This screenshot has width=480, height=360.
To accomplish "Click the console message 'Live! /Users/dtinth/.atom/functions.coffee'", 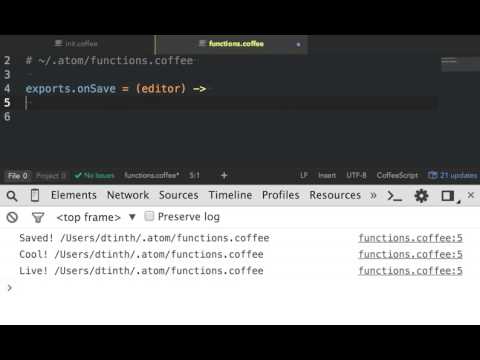I will [x=141, y=271].
